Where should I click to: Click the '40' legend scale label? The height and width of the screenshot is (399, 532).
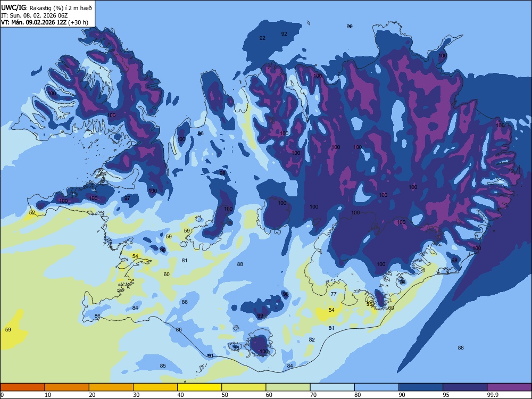tap(181, 395)
